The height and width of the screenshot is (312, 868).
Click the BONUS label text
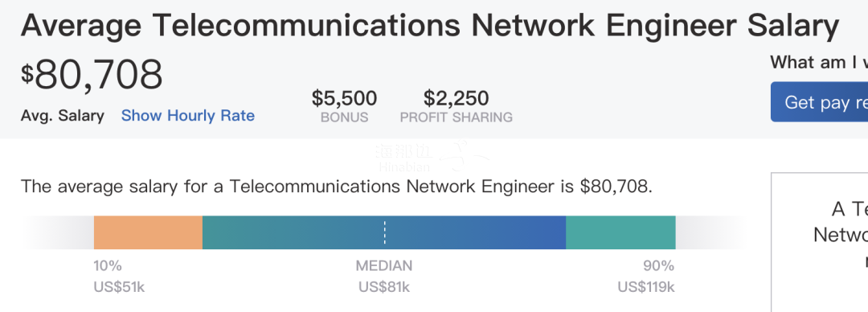tap(344, 117)
